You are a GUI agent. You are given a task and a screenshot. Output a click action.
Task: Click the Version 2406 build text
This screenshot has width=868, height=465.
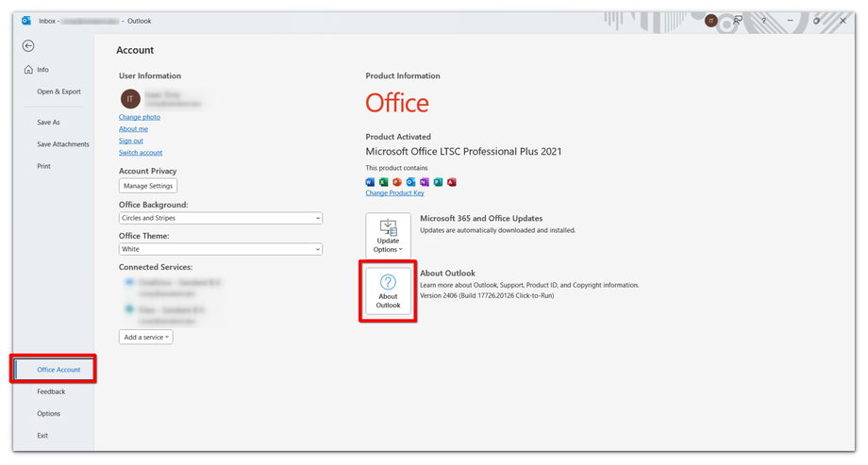click(x=487, y=295)
